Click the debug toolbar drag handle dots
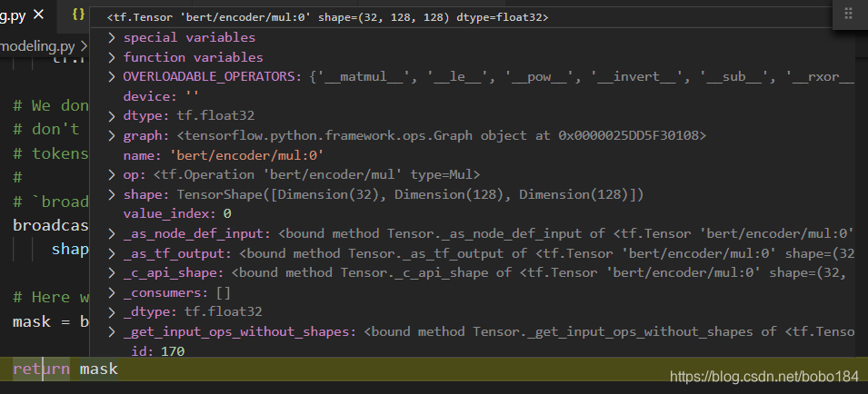This screenshot has height=394, width=868. tap(848, 14)
